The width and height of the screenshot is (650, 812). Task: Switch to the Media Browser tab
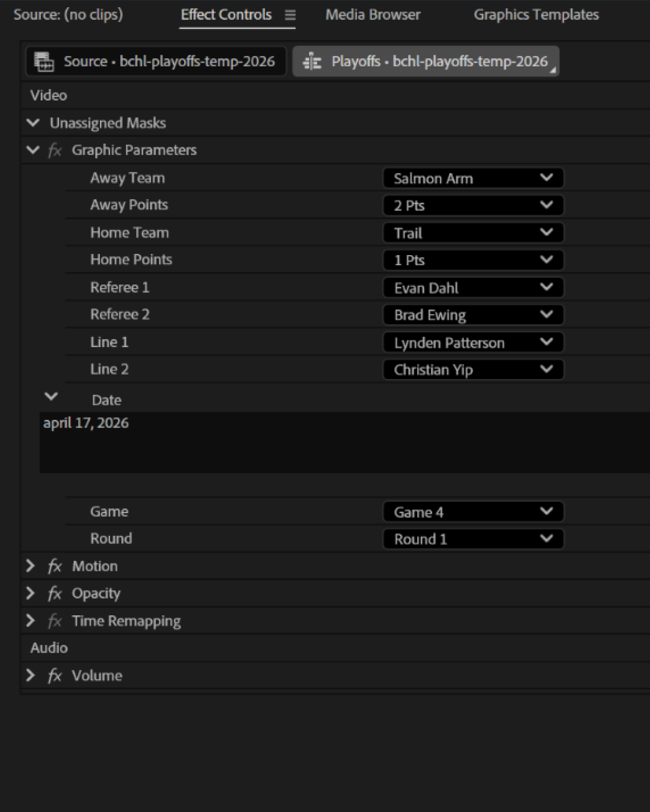point(373,14)
